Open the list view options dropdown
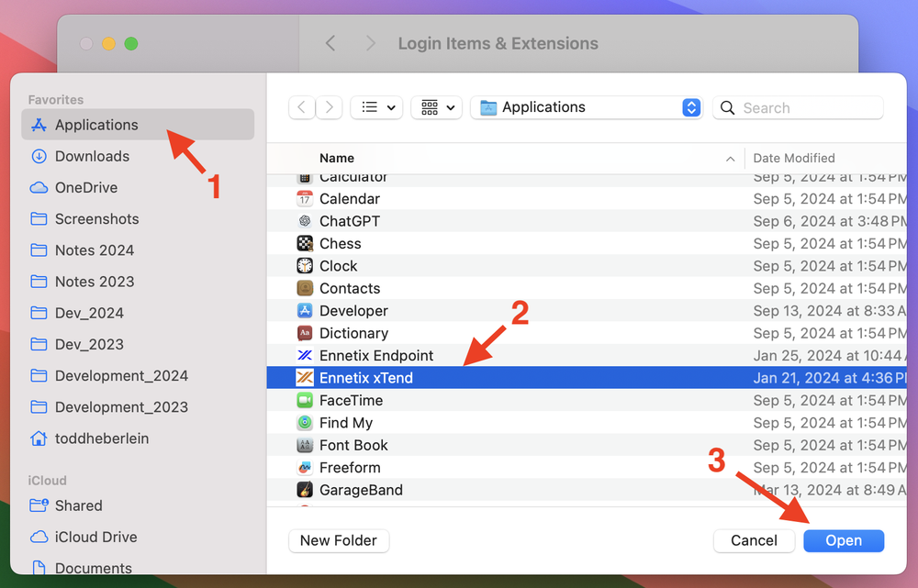Viewport: 918px width, 588px height. coord(376,107)
